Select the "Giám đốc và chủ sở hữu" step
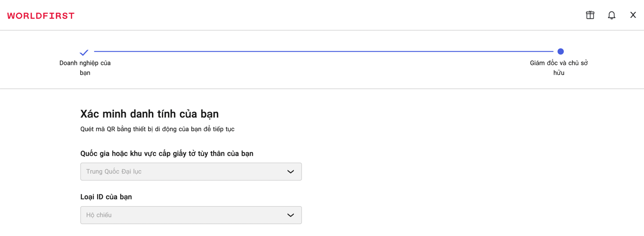This screenshot has width=644, height=236. click(x=559, y=68)
